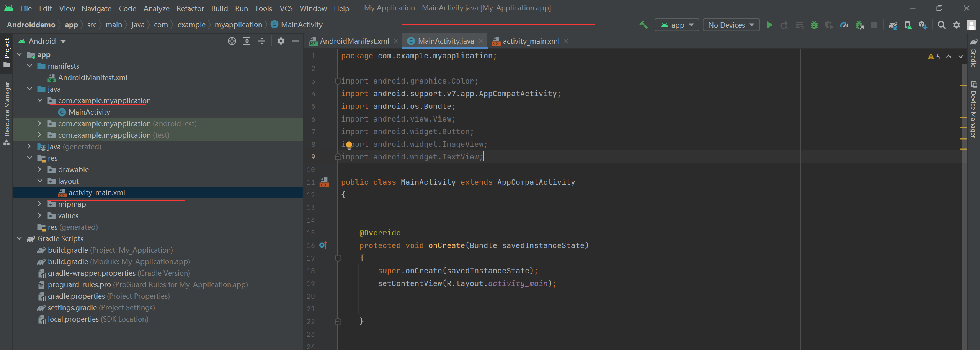Select build.gradle (Module: My_Application.app)
The height and width of the screenshot is (350, 980).
click(x=119, y=261)
